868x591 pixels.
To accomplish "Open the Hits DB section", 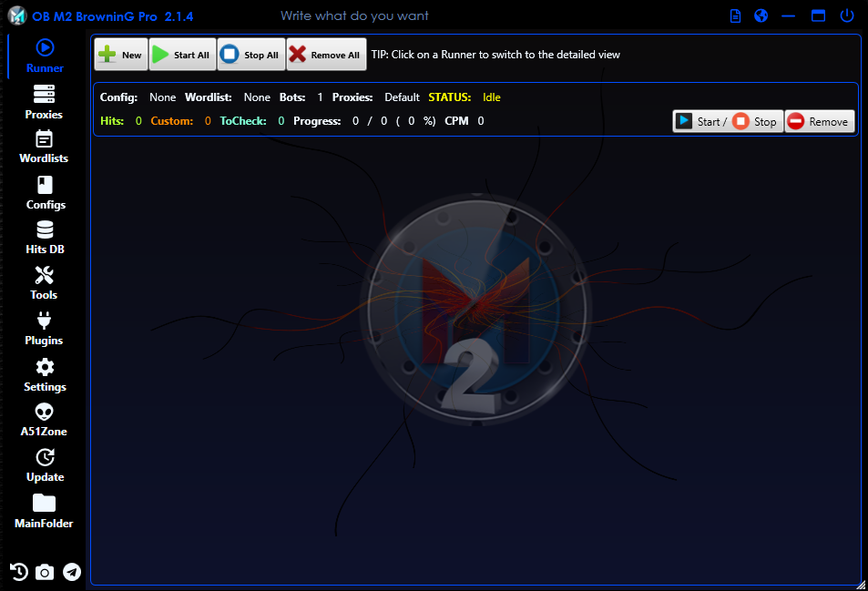I will tap(45, 238).
